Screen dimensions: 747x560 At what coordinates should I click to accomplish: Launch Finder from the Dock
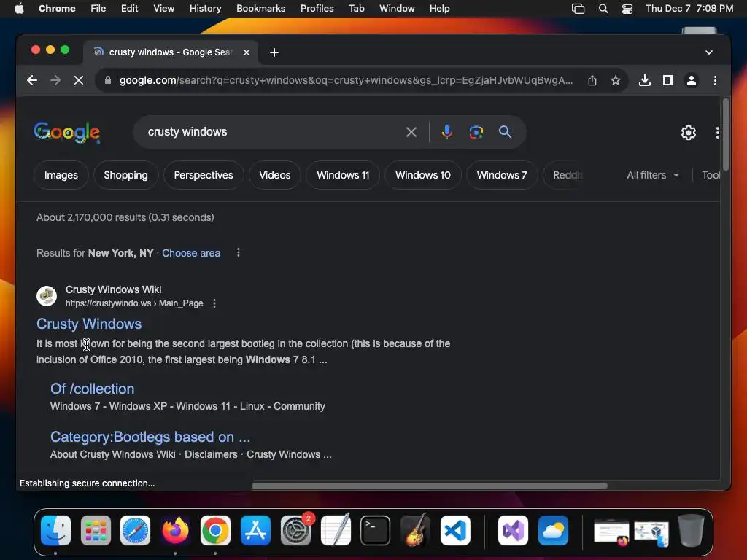coord(55,531)
